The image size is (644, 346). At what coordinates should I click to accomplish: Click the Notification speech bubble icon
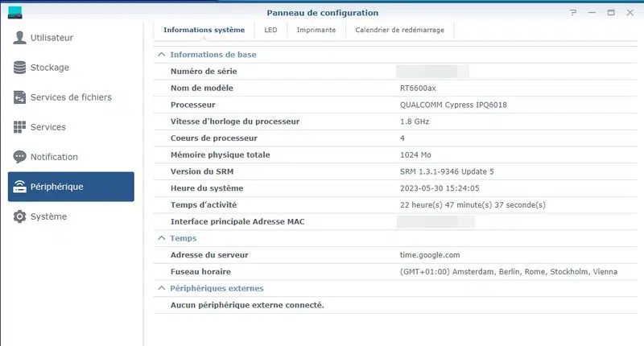19,157
